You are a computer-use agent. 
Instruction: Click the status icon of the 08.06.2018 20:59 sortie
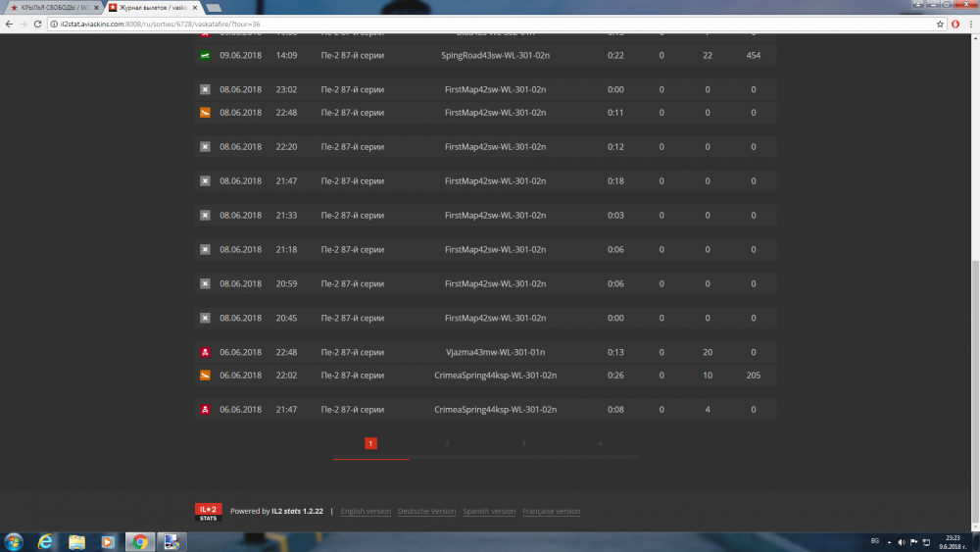205,283
